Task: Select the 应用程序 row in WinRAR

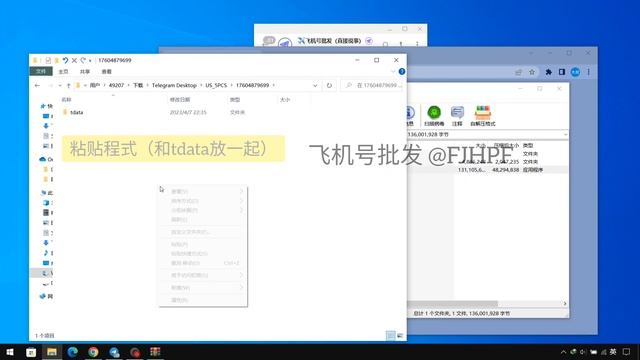Action: click(x=488, y=170)
